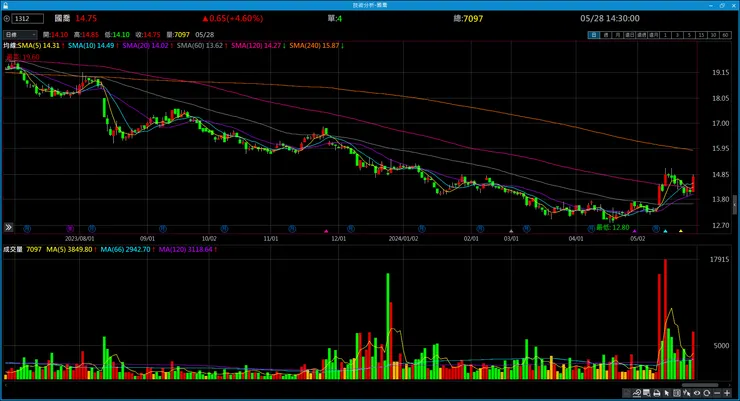Click the magenta triangle marker before 12/01
Image resolution: width=740 pixels, height=401 pixels.
(326, 231)
